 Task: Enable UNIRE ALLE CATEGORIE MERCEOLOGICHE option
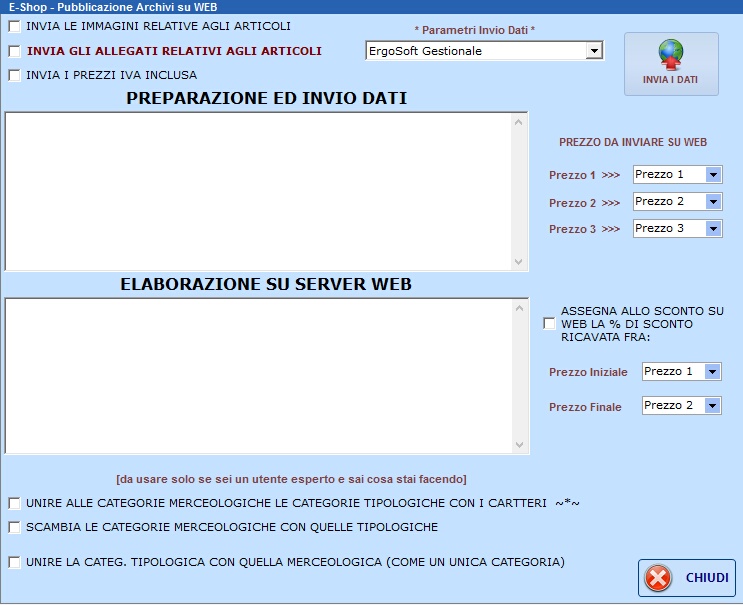(15, 503)
